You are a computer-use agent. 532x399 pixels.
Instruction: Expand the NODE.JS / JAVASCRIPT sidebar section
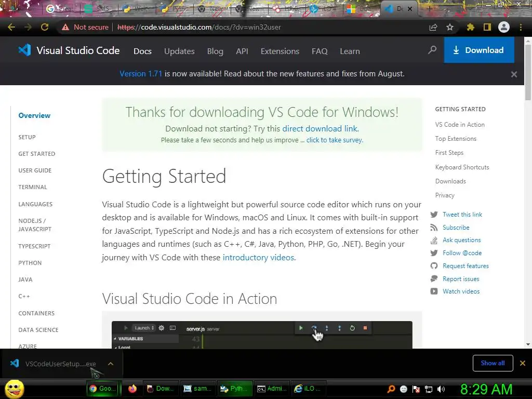pyautogui.click(x=35, y=225)
